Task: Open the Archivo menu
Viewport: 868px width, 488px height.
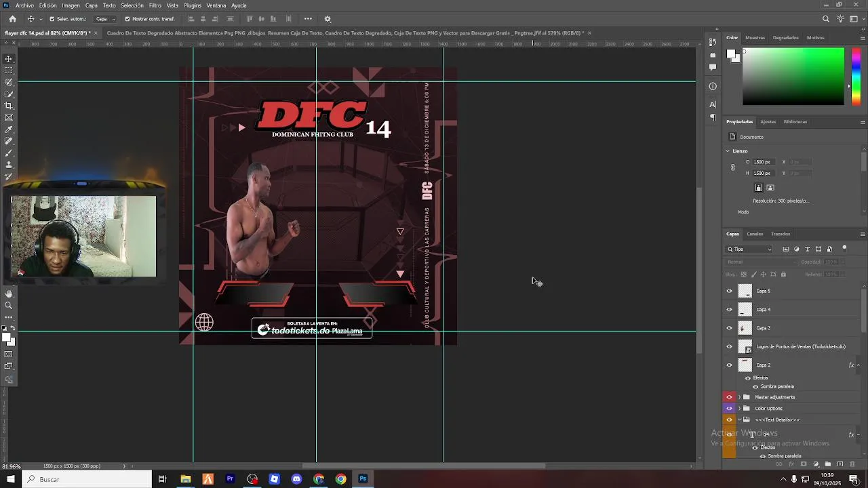Action: point(24,5)
